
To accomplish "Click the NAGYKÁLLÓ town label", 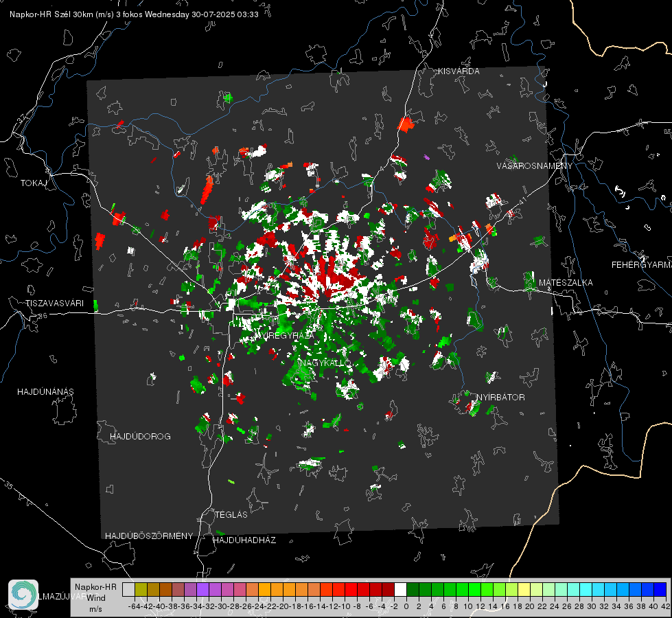I will click(x=326, y=363).
